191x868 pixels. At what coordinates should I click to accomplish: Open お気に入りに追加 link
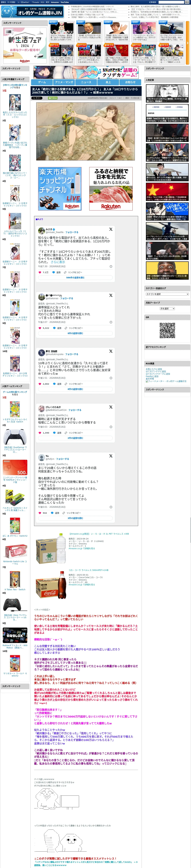coord(154,369)
